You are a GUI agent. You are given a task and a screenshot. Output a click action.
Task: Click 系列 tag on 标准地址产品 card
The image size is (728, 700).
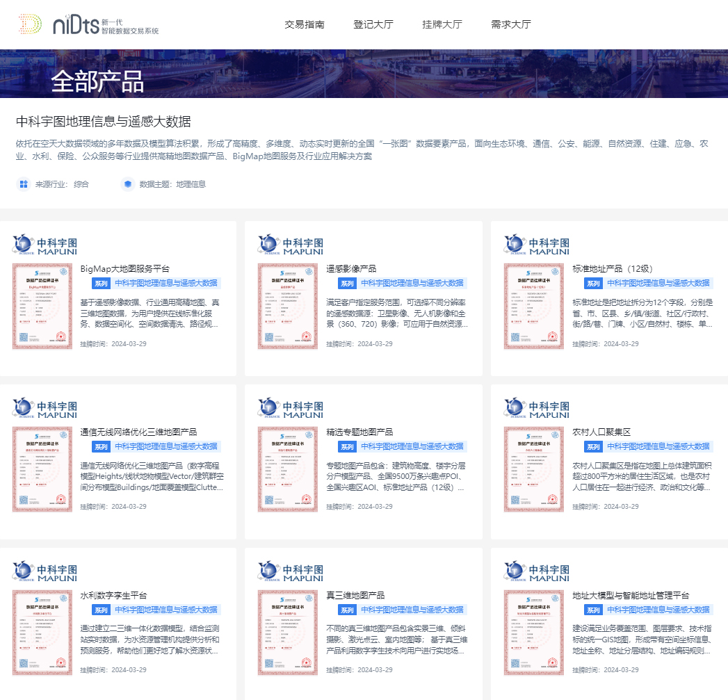point(593,283)
